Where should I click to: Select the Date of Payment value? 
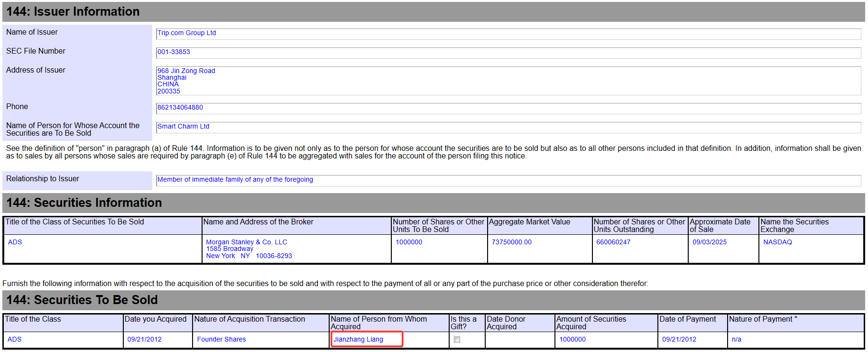(x=679, y=340)
